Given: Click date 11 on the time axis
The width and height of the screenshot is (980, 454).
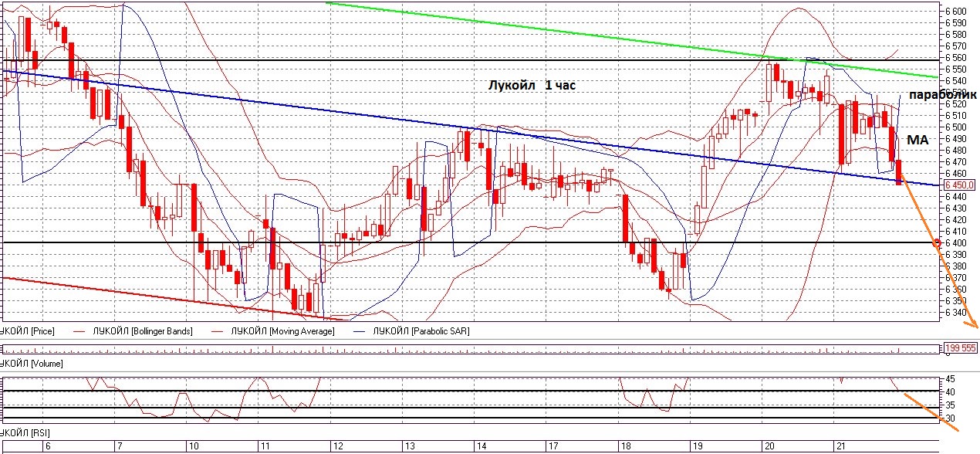Looking at the screenshot, I should coord(264,447).
